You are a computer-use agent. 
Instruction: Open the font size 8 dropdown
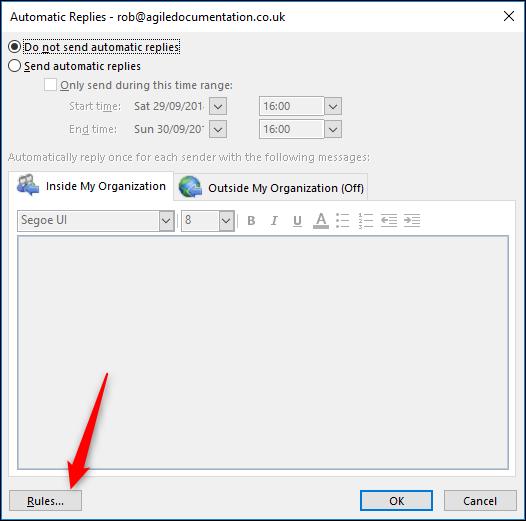226,221
